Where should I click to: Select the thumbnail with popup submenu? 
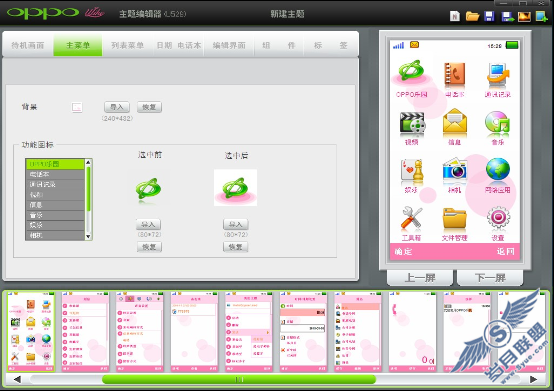(x=249, y=331)
